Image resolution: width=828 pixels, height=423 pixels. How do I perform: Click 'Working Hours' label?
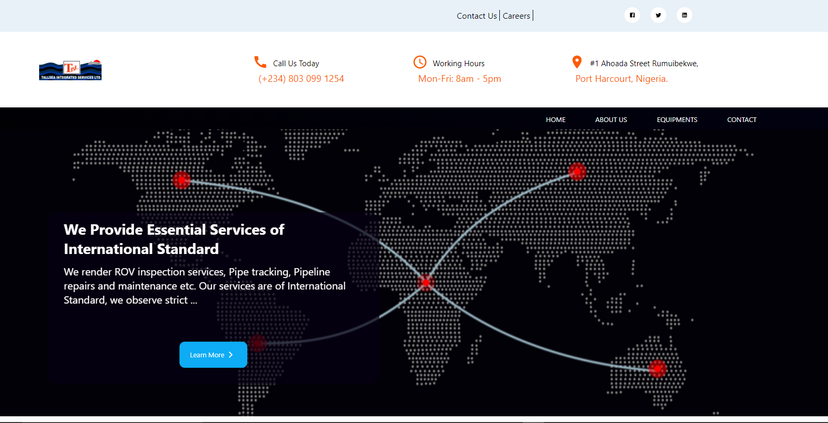point(458,63)
